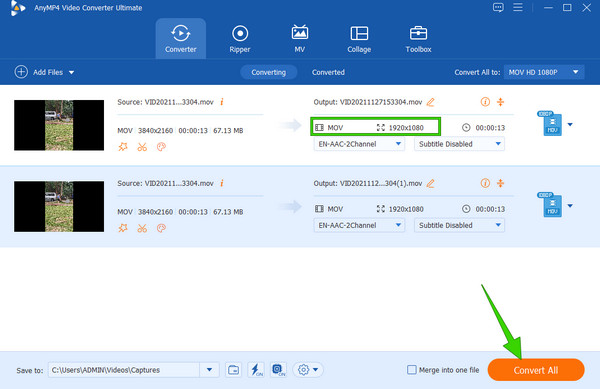Open EN-AAC-2Channel audio dropdown for second video
Screen dimensions: 600x389
[359, 225]
